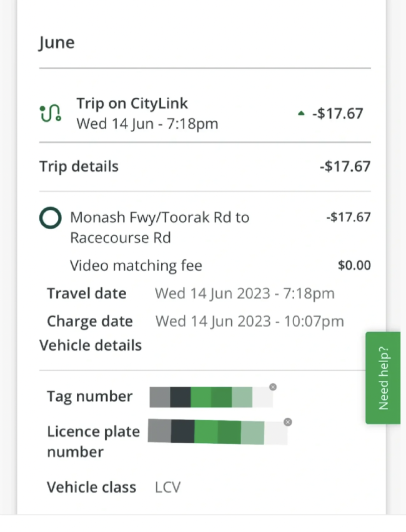Click Monash Fwy/Toorak Rd to Racecourse Rd text
Screen dimensions: 406x532
tap(159, 227)
